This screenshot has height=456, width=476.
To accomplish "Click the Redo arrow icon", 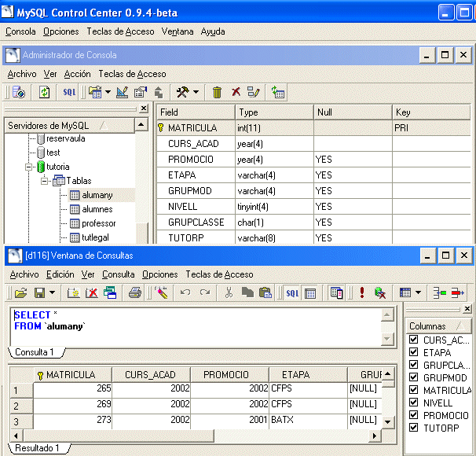I will click(205, 292).
